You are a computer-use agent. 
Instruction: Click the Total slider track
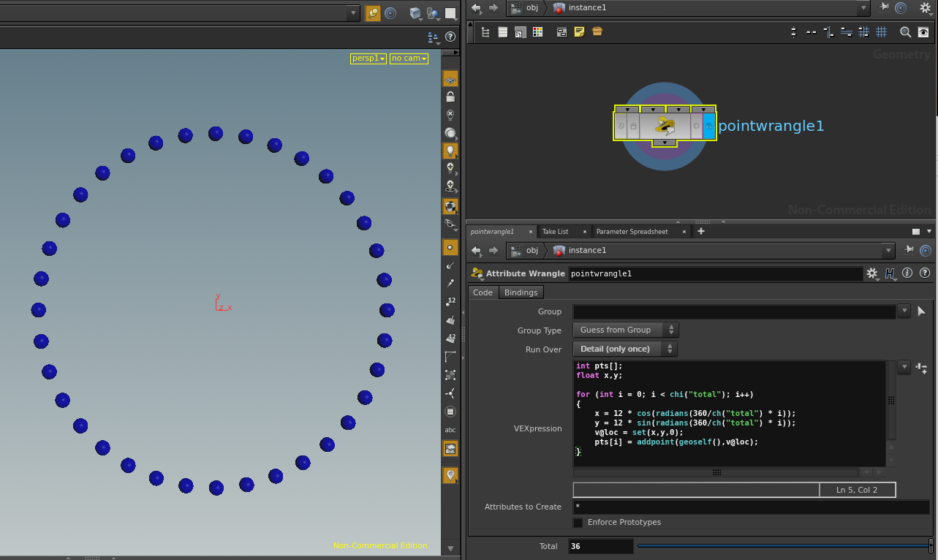(x=782, y=546)
